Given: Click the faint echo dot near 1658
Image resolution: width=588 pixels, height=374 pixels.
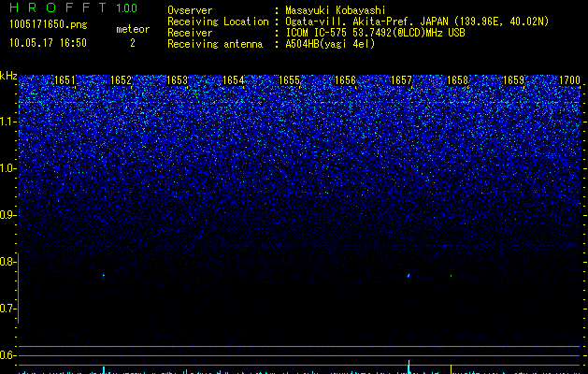Looking at the screenshot, I should 451,276.
